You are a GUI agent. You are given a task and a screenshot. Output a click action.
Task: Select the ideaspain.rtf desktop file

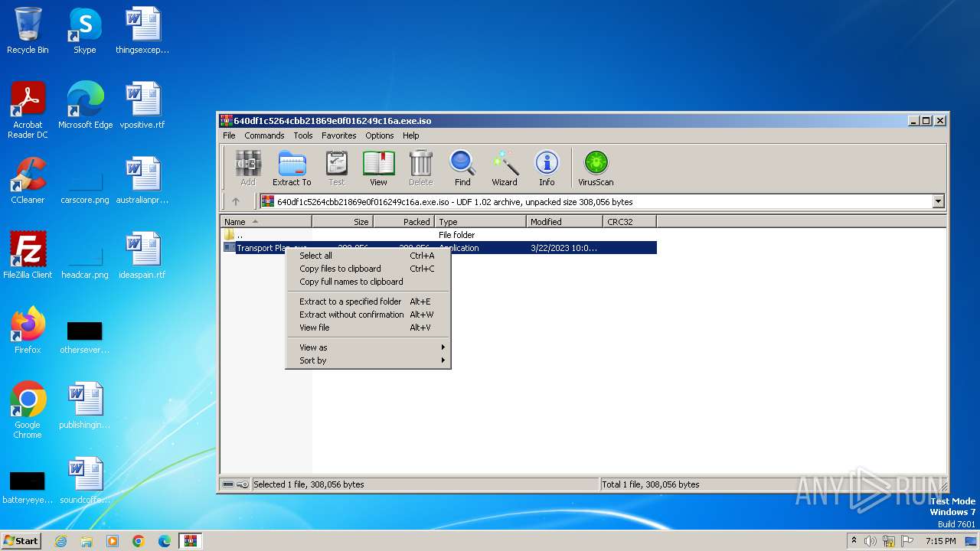click(x=142, y=256)
